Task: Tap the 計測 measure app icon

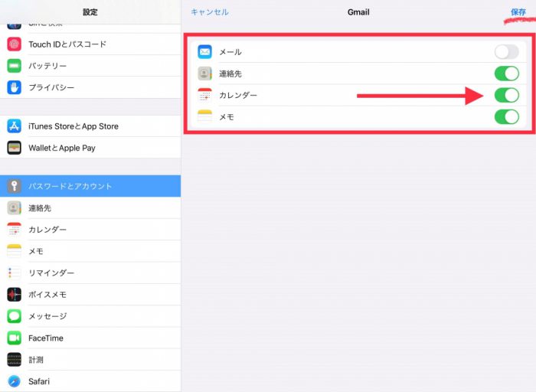Action: [x=14, y=360]
